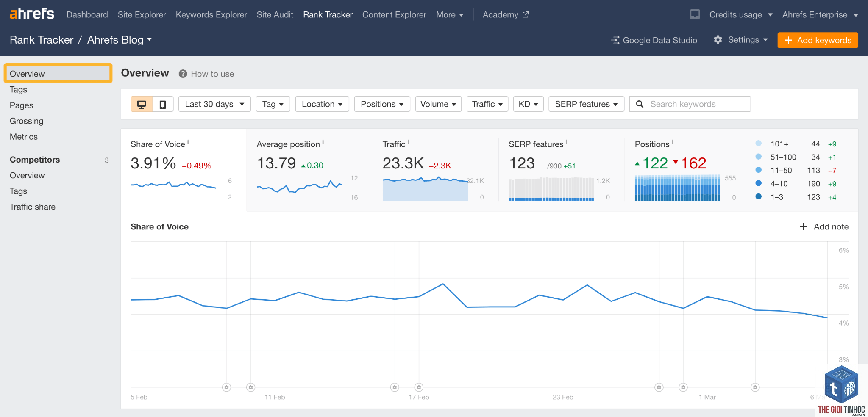
Task: Select Overview in the left sidebar
Action: pos(58,74)
